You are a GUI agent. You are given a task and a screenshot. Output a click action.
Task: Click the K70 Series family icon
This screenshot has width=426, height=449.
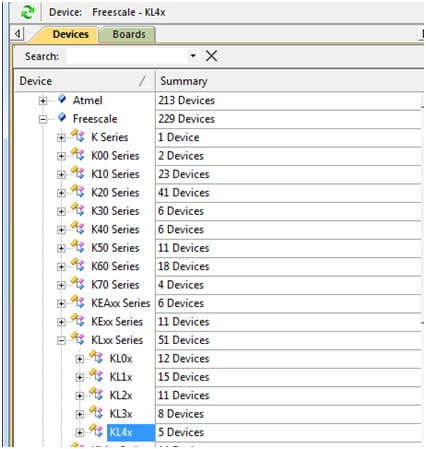[78, 283]
